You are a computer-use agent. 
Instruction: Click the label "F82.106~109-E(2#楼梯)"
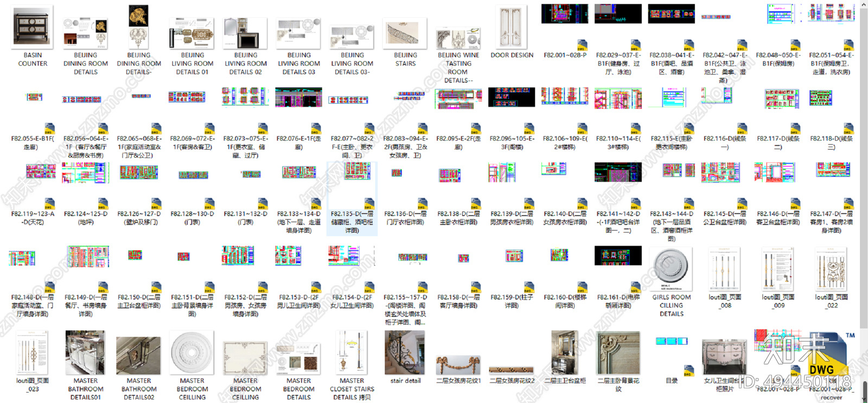click(565, 143)
